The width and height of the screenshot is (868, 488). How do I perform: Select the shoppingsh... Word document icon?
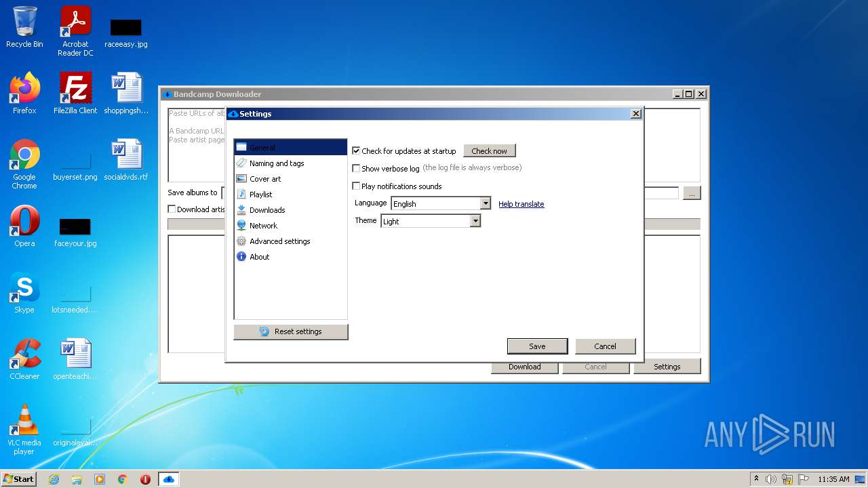click(125, 94)
